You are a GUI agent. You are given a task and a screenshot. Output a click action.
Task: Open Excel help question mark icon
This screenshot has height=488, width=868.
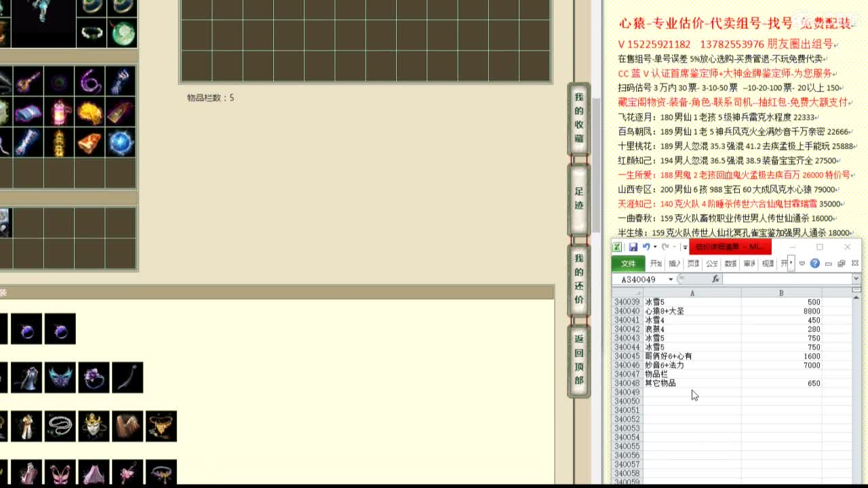pyautogui.click(x=814, y=264)
